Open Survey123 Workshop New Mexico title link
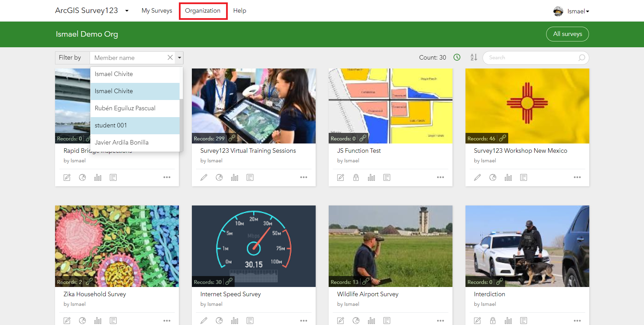 click(521, 151)
